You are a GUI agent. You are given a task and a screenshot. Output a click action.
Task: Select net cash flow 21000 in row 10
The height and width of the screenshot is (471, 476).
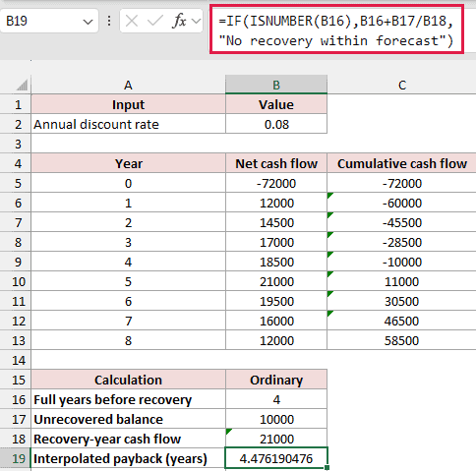276,281
